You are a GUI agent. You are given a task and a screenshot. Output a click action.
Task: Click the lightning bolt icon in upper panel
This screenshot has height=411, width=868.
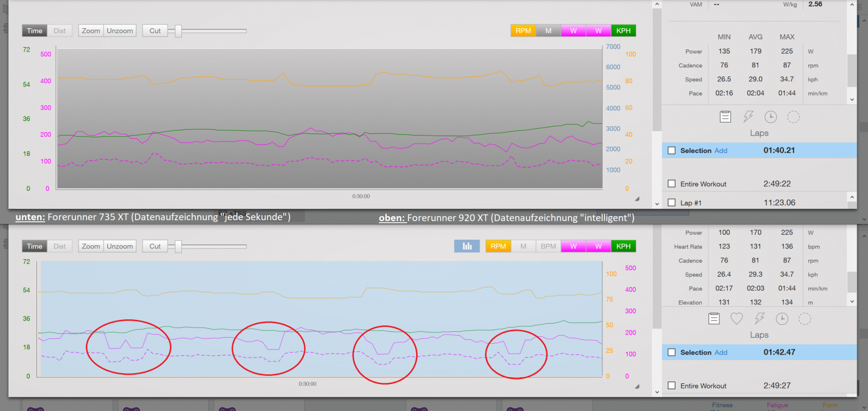coord(748,117)
